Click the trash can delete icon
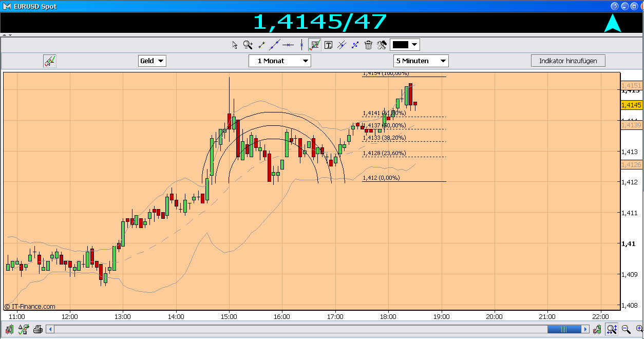644x339 pixels. [368, 45]
